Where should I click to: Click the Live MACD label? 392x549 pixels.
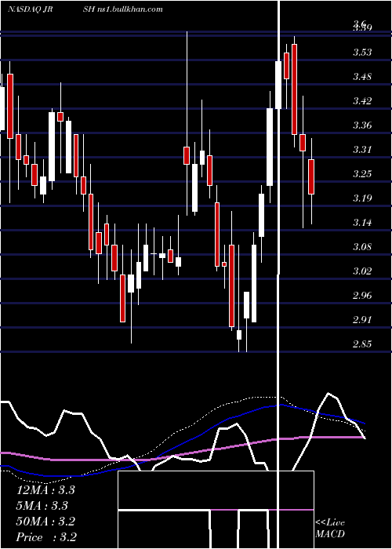[x=330, y=529]
